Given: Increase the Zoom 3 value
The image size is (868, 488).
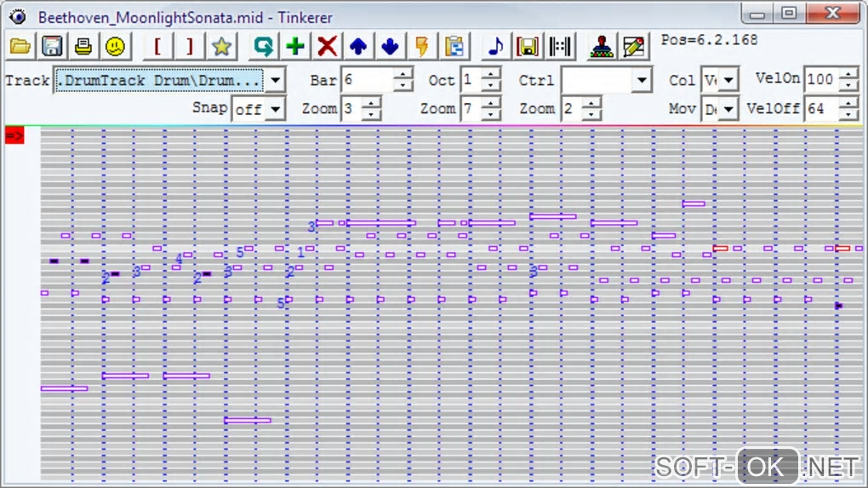Looking at the screenshot, I should click(x=371, y=102).
